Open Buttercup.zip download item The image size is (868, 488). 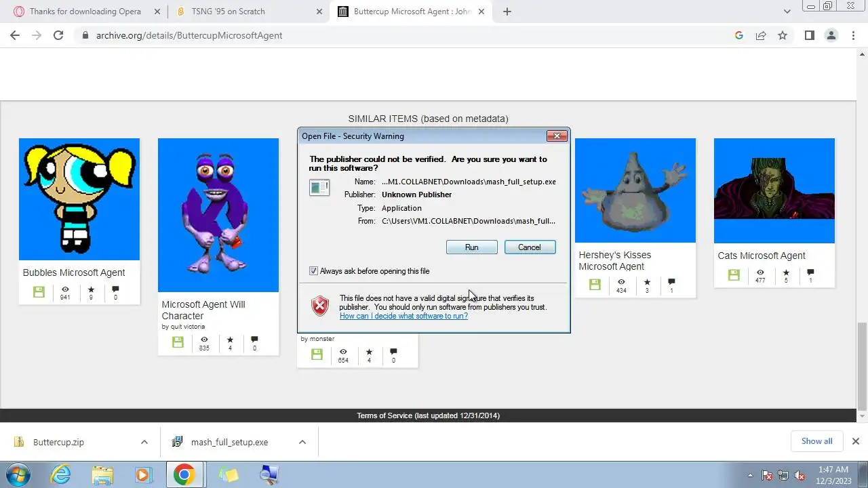click(x=58, y=442)
